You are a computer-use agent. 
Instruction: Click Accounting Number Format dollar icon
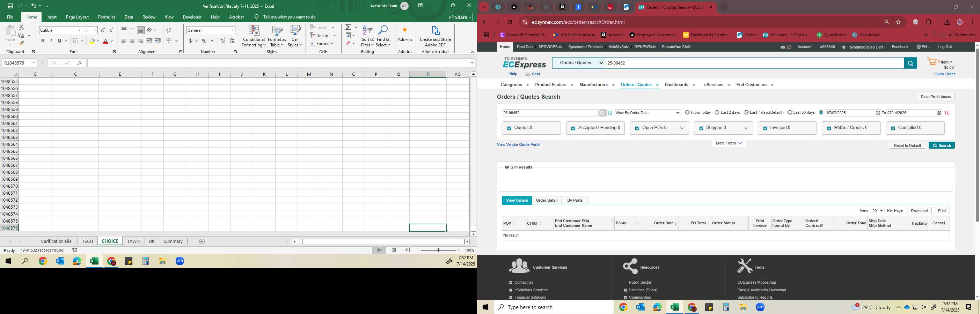pos(190,41)
